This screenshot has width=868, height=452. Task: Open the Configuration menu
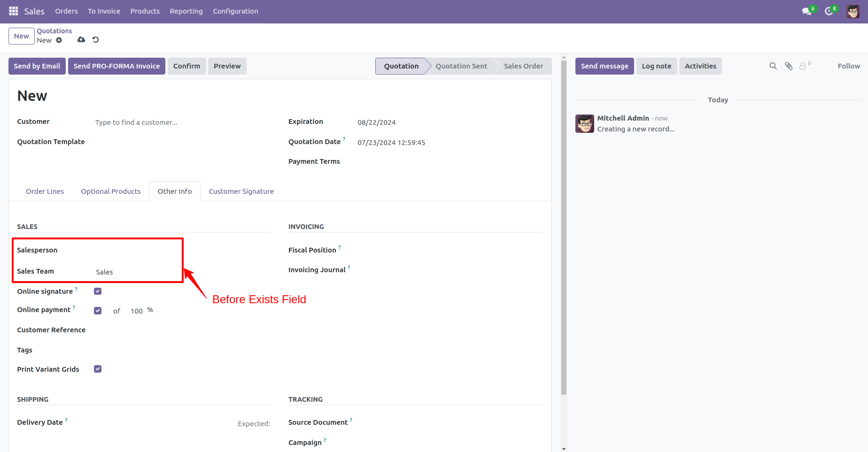point(235,11)
